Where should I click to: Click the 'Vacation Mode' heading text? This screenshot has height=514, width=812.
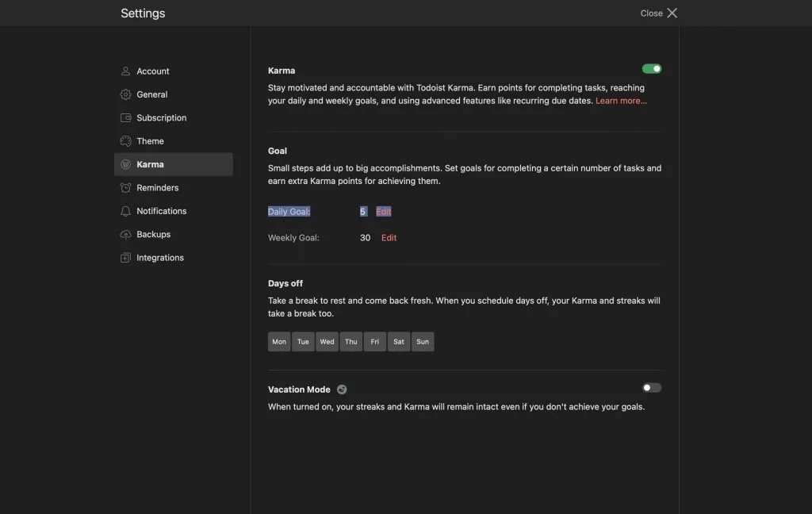(x=299, y=389)
